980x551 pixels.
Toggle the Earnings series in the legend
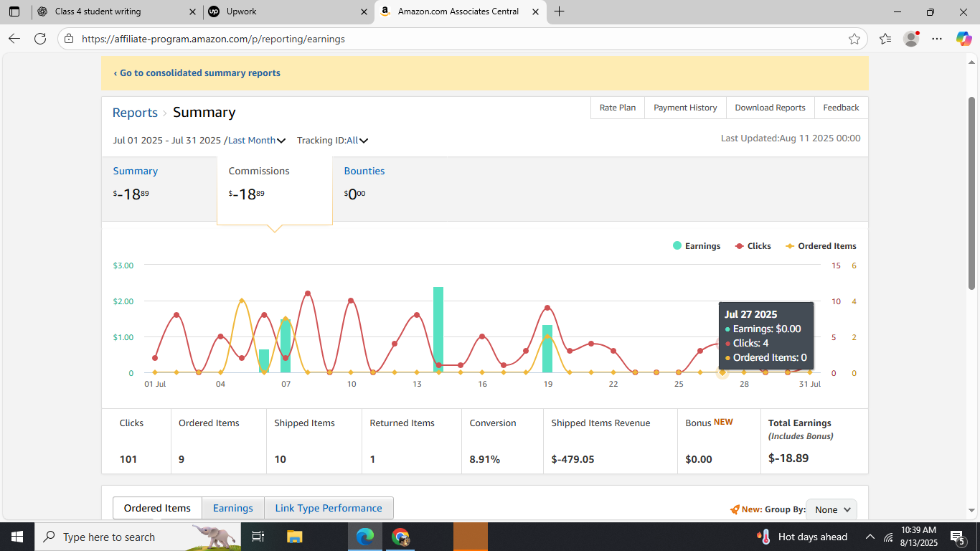696,246
